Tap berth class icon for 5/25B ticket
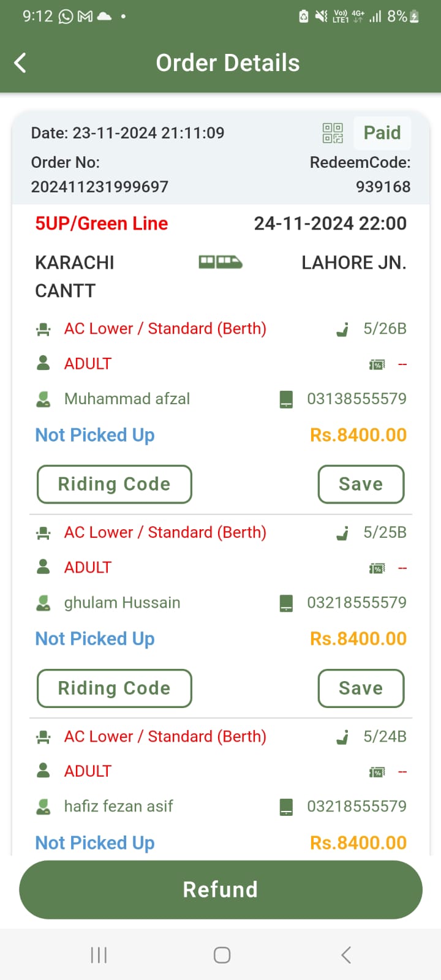Viewport: 441px width, 980px height. (x=43, y=533)
